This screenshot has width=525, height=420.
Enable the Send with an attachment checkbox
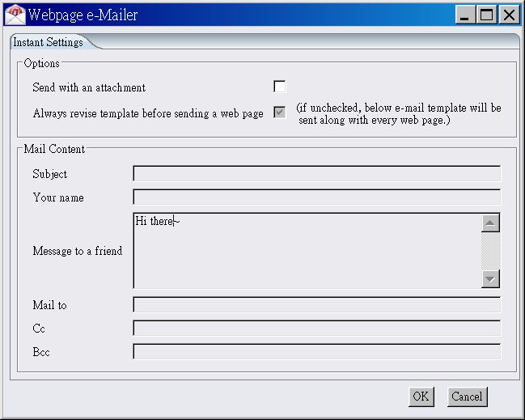pos(280,87)
